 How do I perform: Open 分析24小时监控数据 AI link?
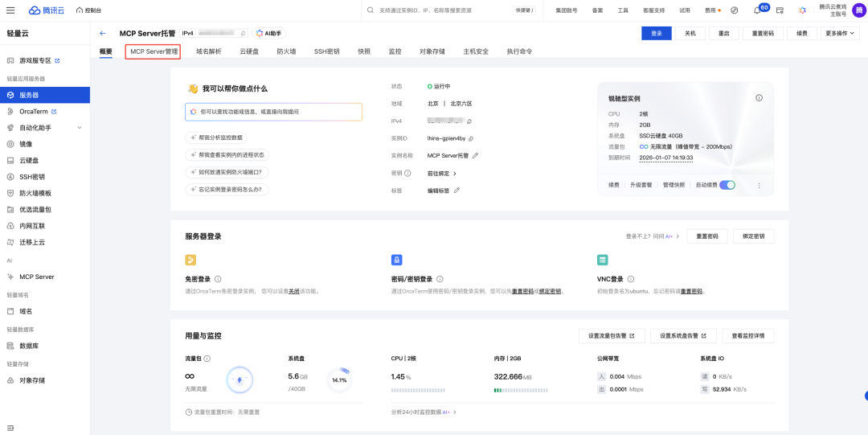pos(424,412)
